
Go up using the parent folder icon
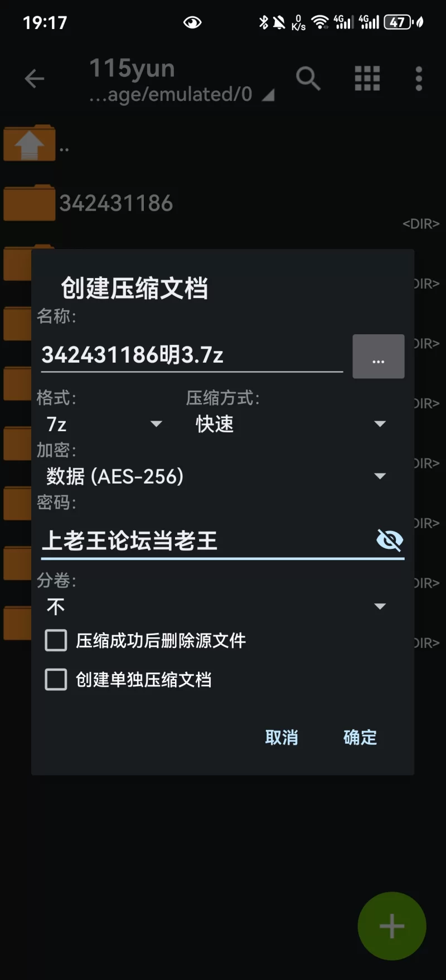[30, 144]
